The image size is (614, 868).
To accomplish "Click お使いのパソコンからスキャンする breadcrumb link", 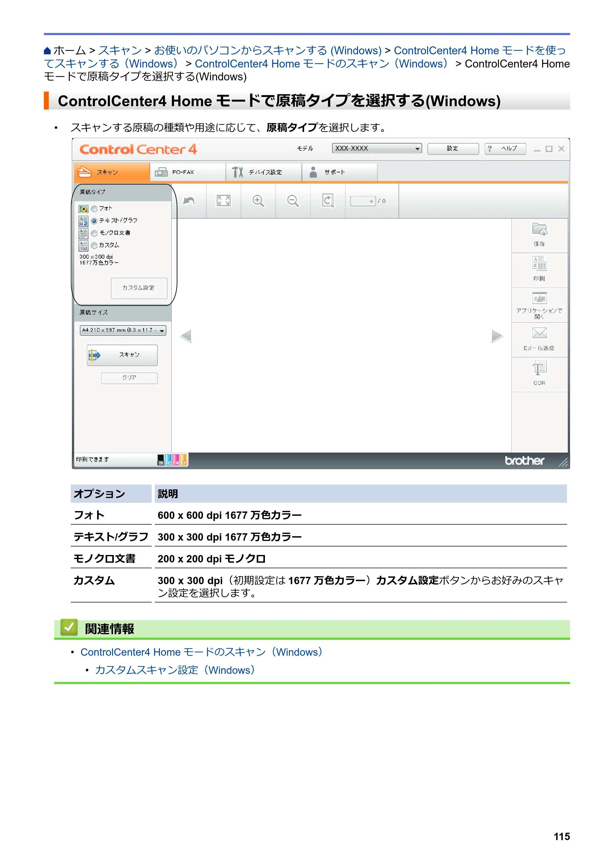I will 268,50.
